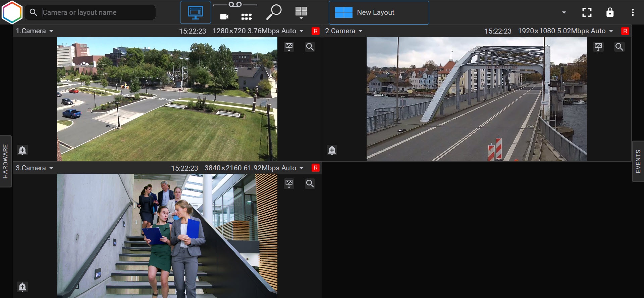
Task: Toggle recording indicator on 3.Camera
Action: 315,168
